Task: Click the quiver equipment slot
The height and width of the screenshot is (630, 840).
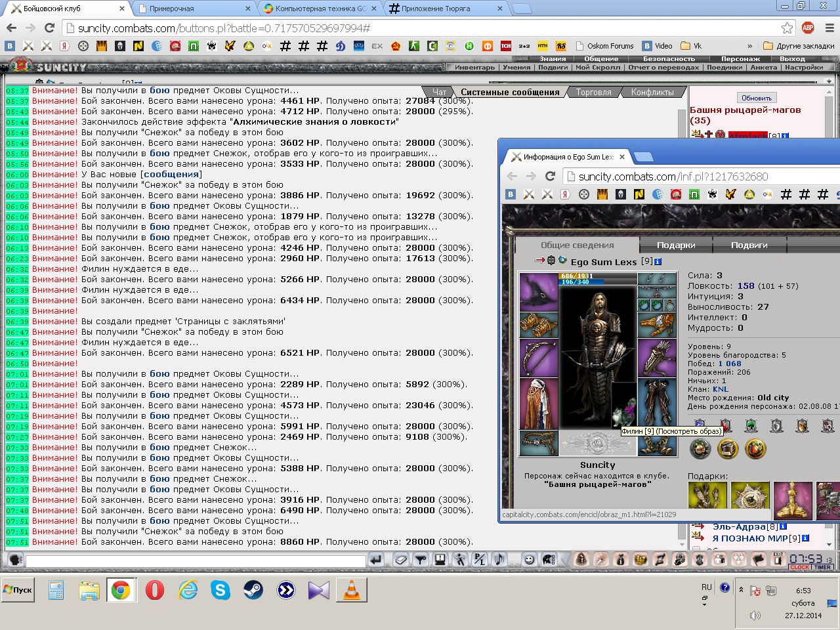Action: tap(657, 358)
